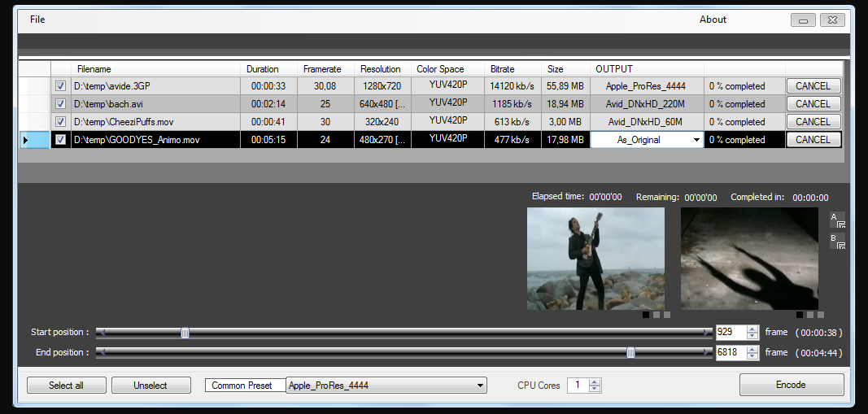Open the As_Original output dropdown
Screen dimensions: 868x414
click(696, 140)
